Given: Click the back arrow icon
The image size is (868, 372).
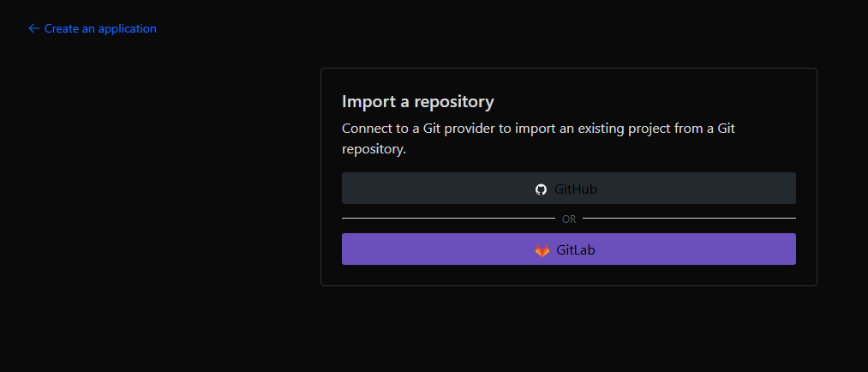Looking at the screenshot, I should pyautogui.click(x=33, y=28).
